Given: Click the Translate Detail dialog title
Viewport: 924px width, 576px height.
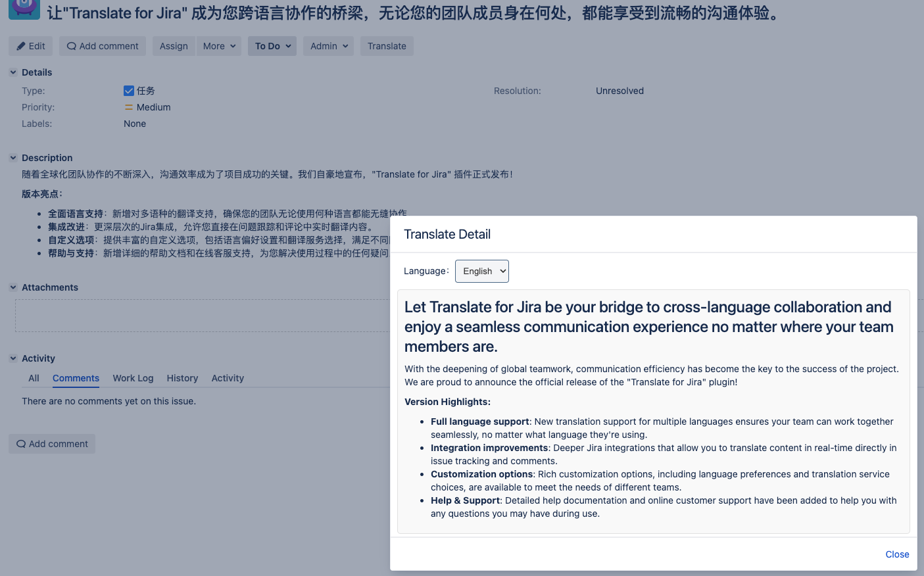Looking at the screenshot, I should click(447, 234).
